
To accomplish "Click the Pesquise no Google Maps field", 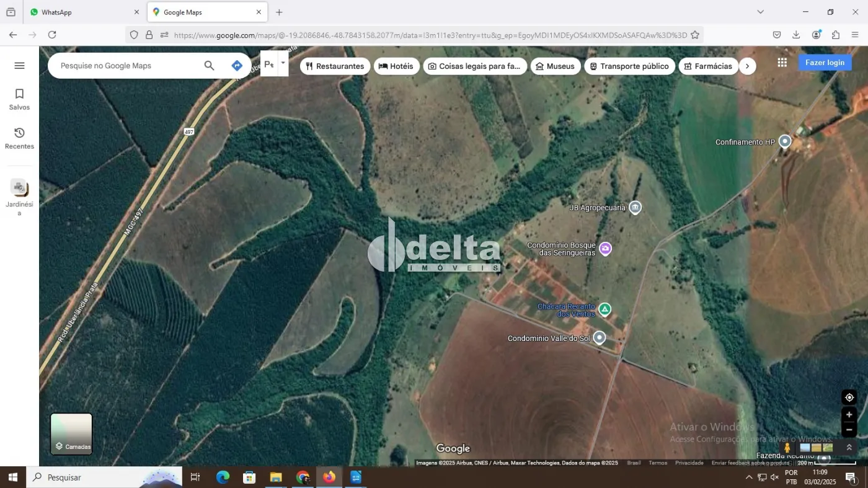I will [127, 66].
